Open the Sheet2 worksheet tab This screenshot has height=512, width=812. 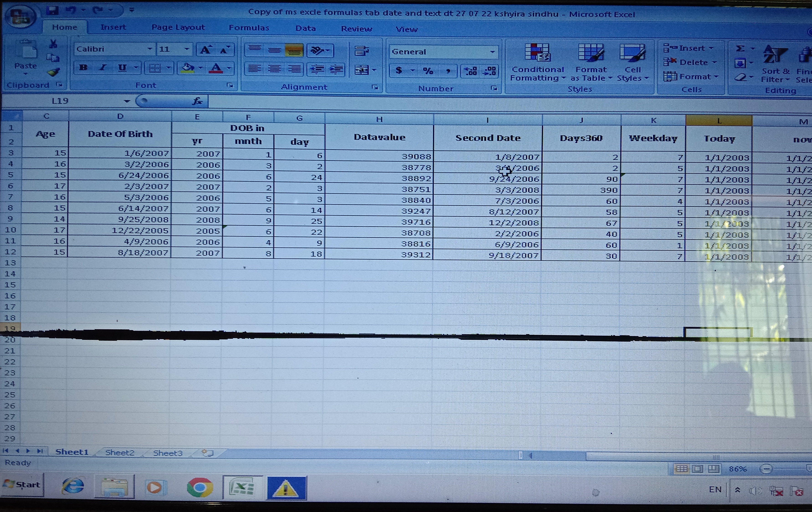[120, 452]
